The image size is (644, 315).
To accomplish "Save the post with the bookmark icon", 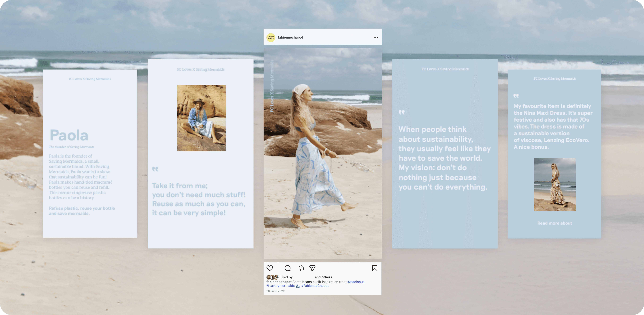I will coord(375,268).
